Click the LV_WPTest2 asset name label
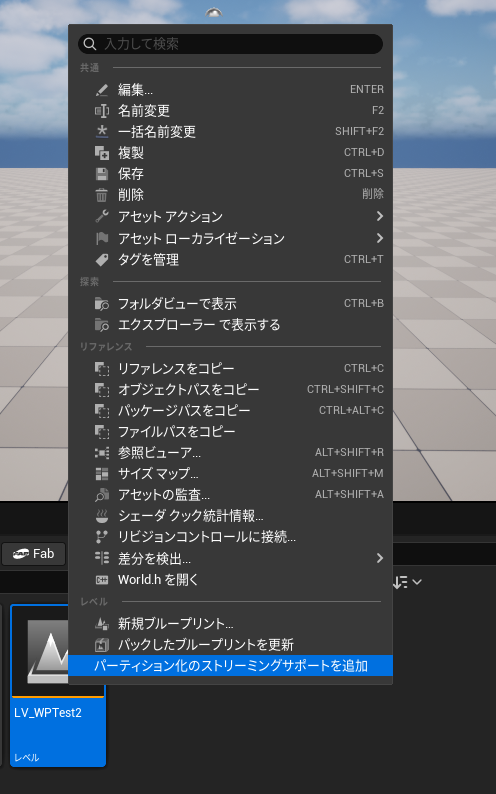 coord(48,713)
